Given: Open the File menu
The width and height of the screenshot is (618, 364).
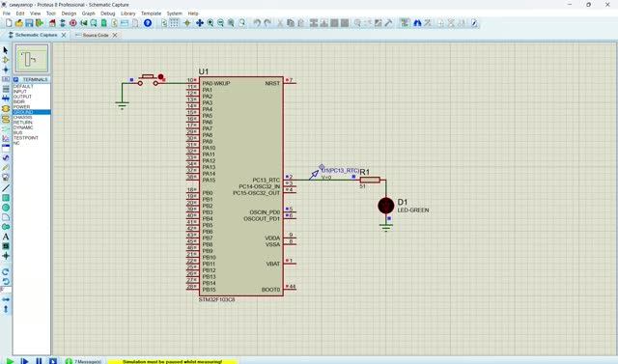Looking at the screenshot, I should (x=7, y=14).
